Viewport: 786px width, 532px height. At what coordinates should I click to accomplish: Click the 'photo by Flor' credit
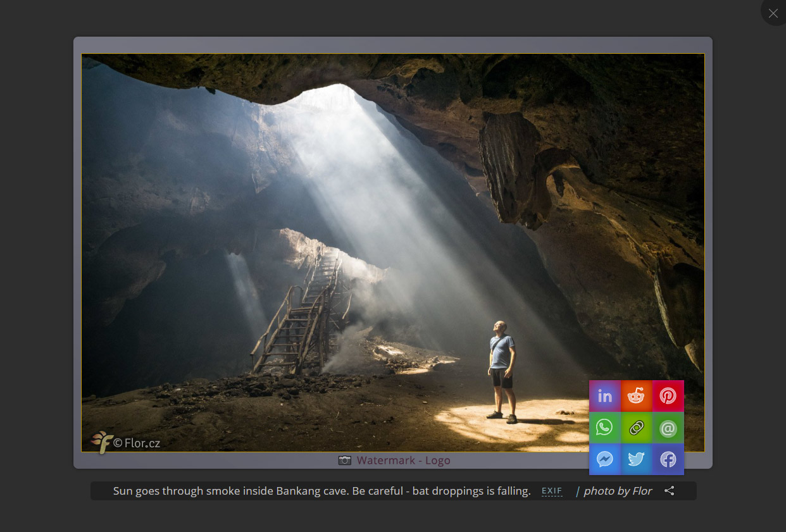[x=618, y=491]
